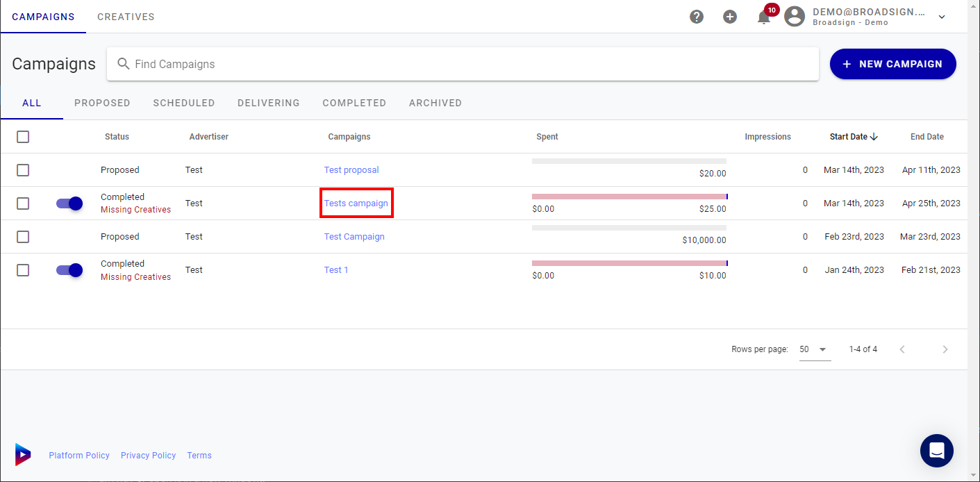This screenshot has height=482, width=980.
Task: Click the user account avatar icon
Action: (x=795, y=17)
